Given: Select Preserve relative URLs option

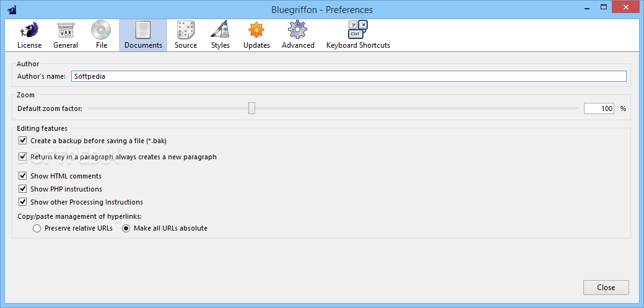Looking at the screenshot, I should click(x=37, y=228).
